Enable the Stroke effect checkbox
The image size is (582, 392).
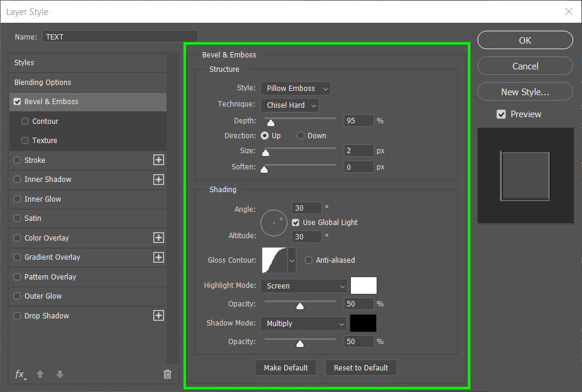click(17, 160)
